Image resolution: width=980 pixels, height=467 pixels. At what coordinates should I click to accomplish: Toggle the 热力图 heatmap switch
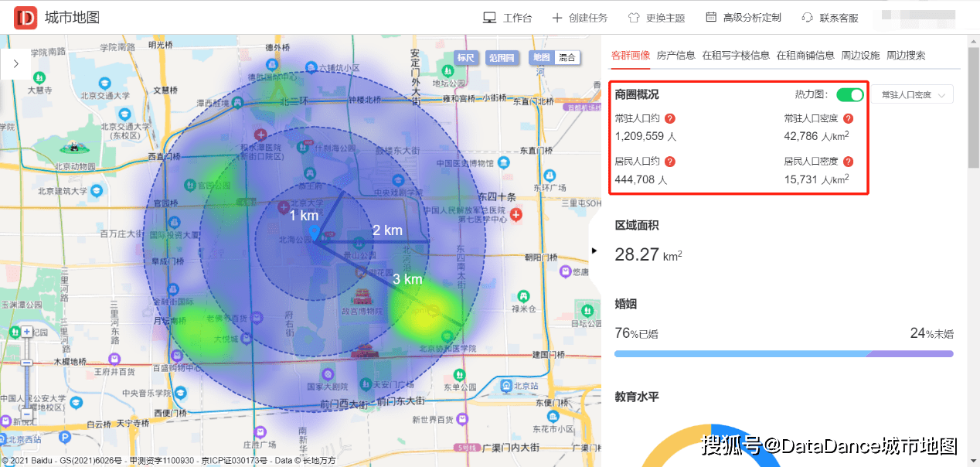pyautogui.click(x=849, y=94)
